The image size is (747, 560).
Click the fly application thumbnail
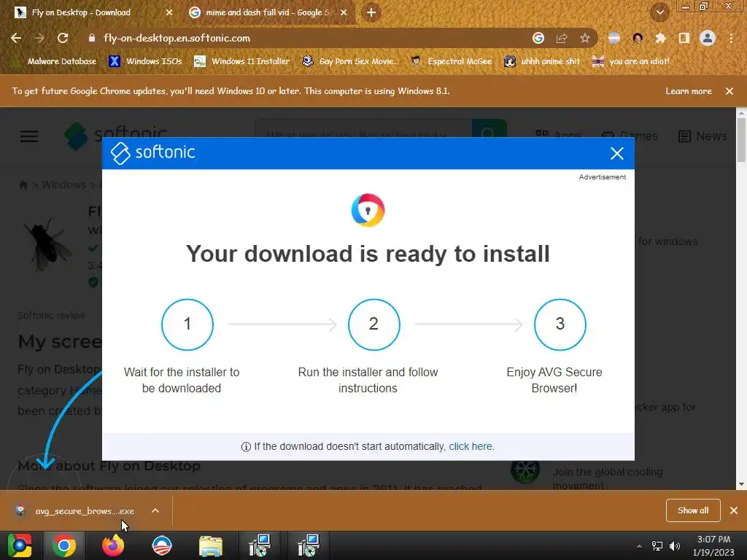(x=47, y=245)
